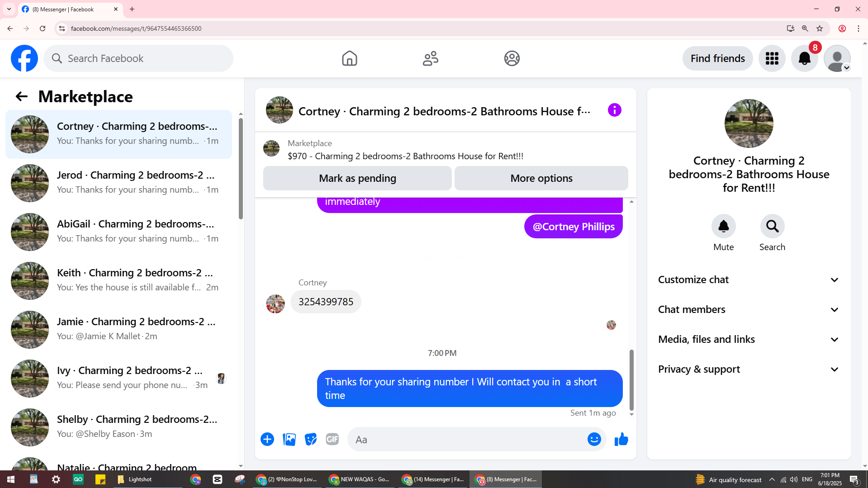The image size is (868, 488).
Task: Open the Groups icon in top navigation
Action: [512, 58]
